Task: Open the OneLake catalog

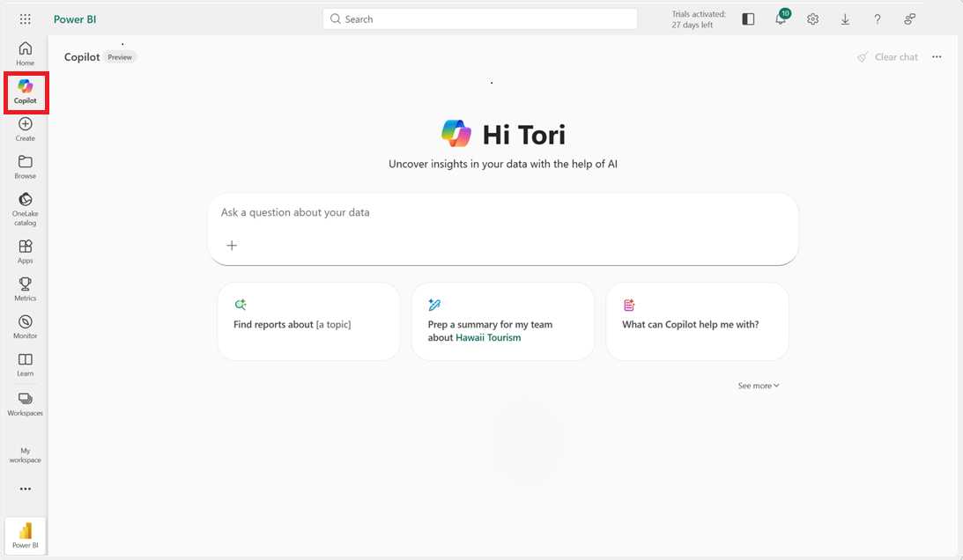Action: point(25,205)
